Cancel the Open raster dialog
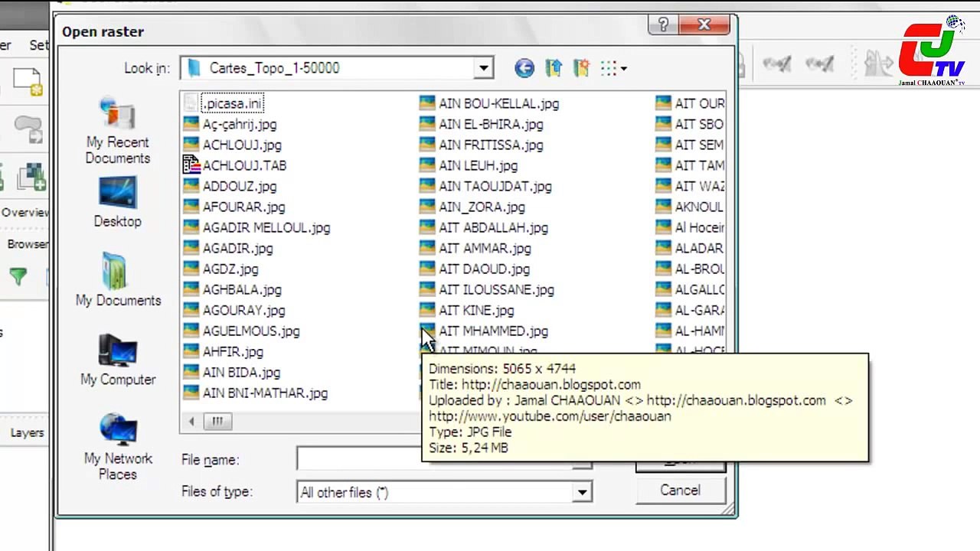 click(680, 491)
